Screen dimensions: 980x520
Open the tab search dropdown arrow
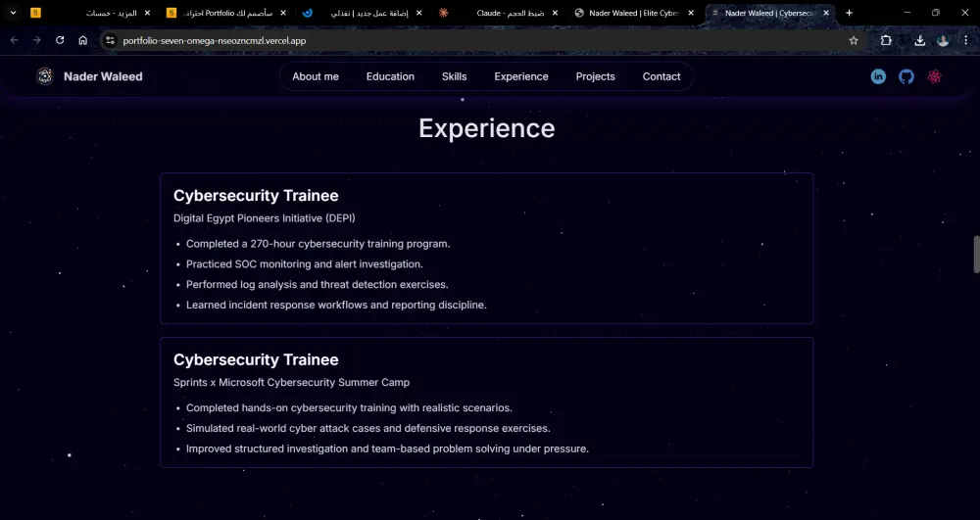(13, 13)
